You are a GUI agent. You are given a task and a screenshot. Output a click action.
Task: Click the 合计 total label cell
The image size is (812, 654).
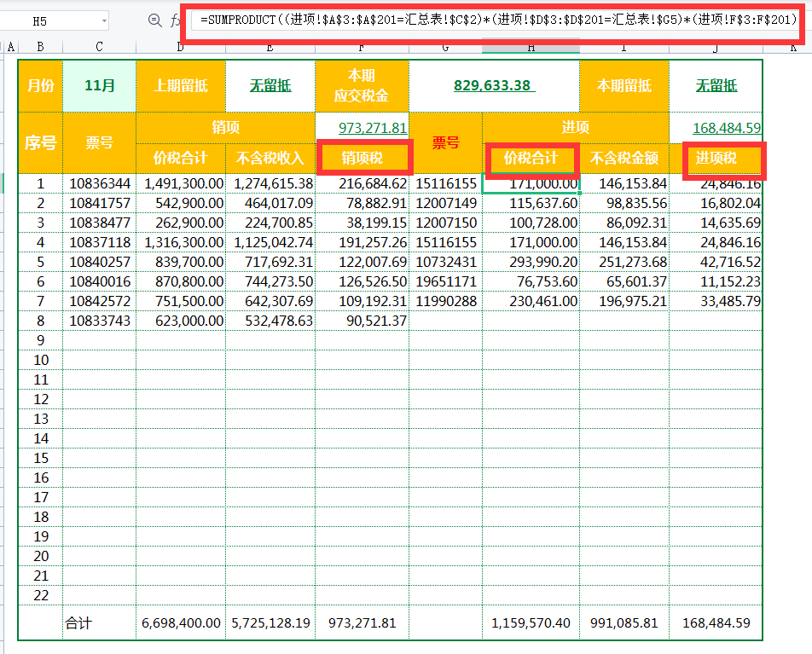[x=78, y=623]
